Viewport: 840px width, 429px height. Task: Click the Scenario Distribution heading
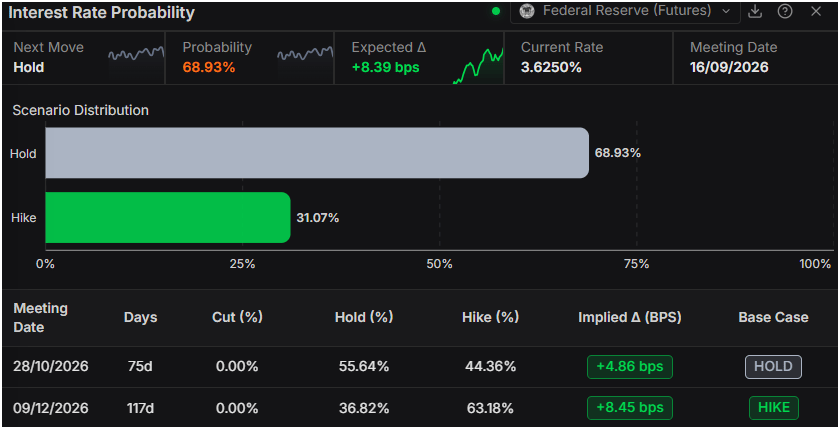pyautogui.click(x=80, y=110)
